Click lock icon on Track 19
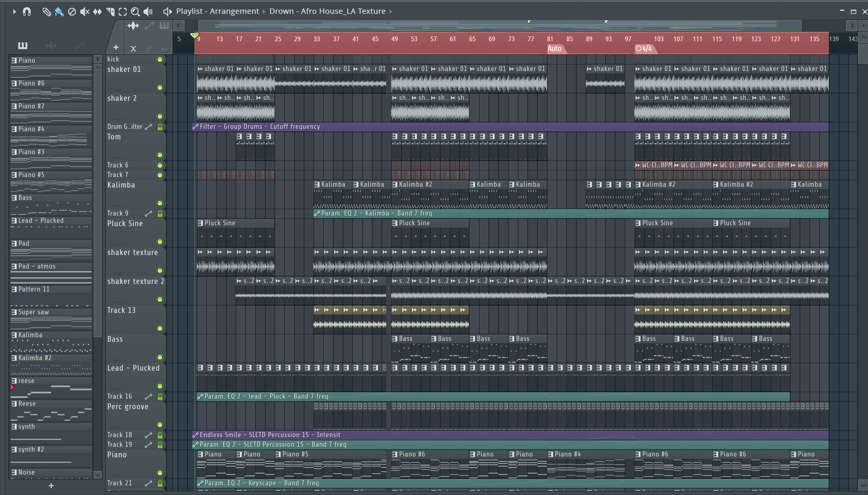 pos(160,445)
